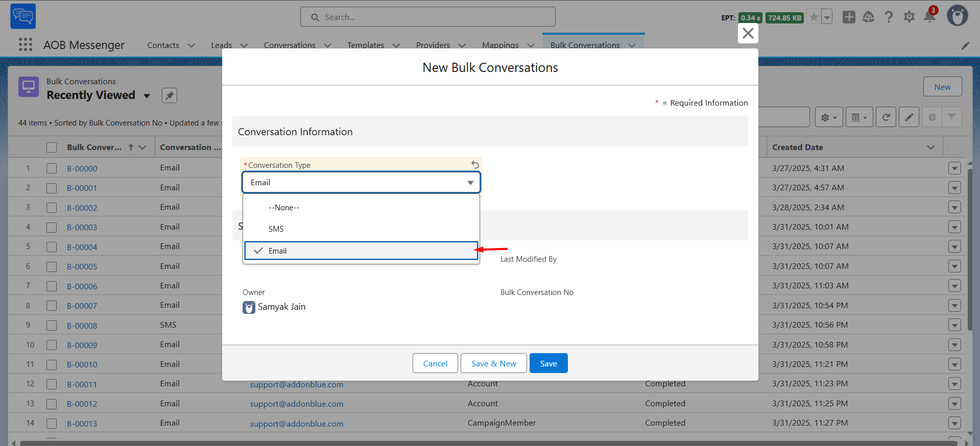Open the App Launcher dots icon
This screenshot has width=980, height=446.
[x=26, y=45]
